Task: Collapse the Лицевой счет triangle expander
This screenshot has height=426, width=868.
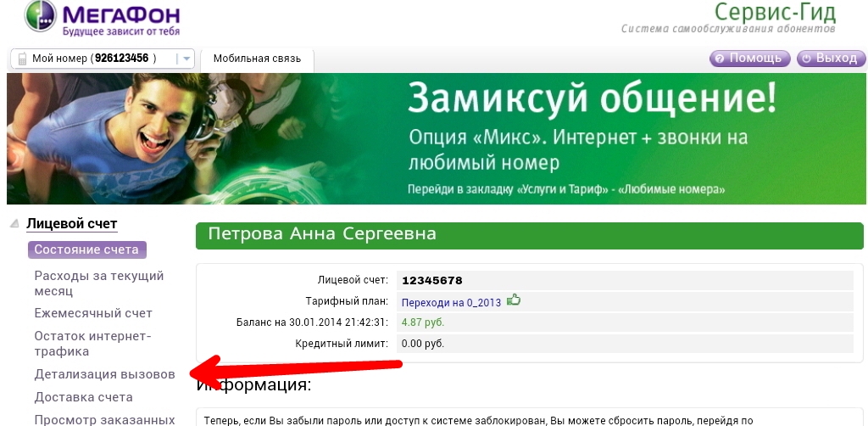Action: [14, 224]
